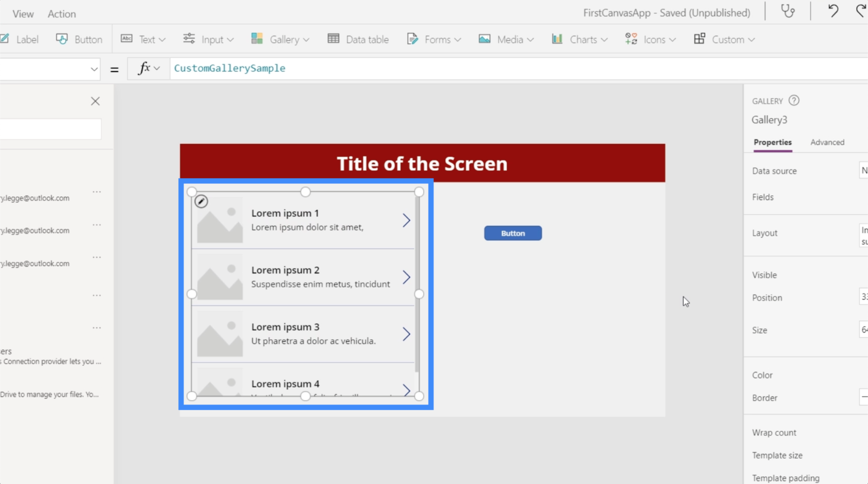
Task: Select the Lorem ipsum 3 image placeholder
Action: pos(220,334)
